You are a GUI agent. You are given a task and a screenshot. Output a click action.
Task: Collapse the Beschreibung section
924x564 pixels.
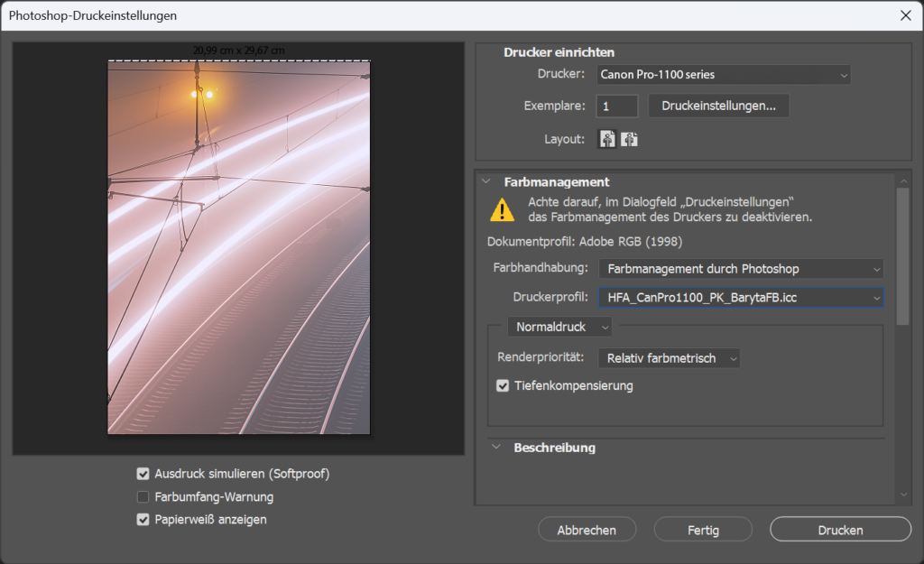(495, 448)
